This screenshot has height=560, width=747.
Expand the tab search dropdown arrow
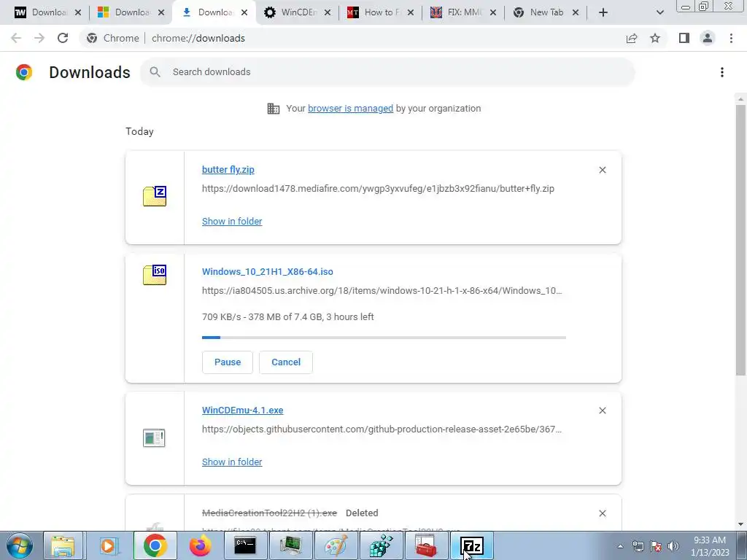(659, 12)
